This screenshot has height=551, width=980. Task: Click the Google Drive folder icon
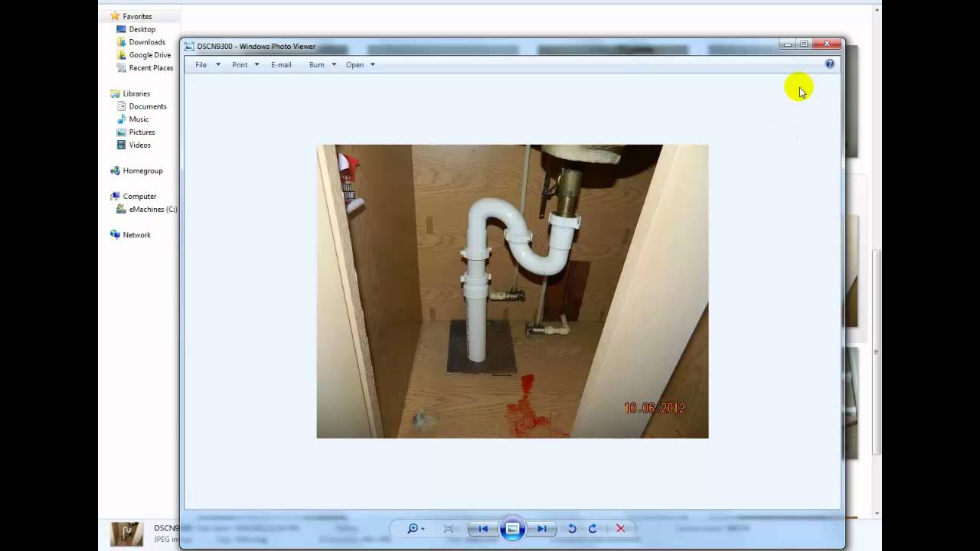pyautogui.click(x=121, y=55)
